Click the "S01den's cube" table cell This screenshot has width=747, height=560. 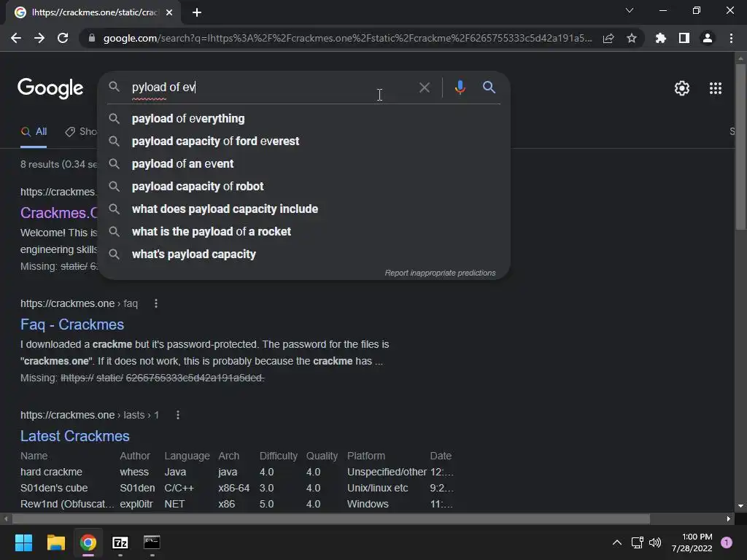click(x=54, y=488)
